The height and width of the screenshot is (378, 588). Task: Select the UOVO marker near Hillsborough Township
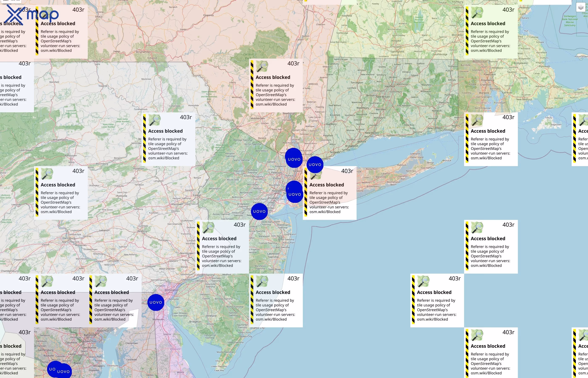click(x=259, y=211)
